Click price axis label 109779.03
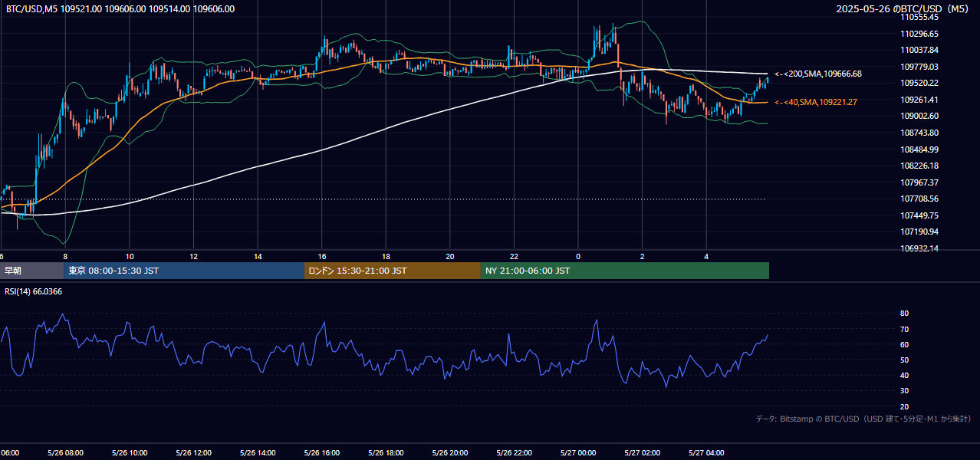This screenshot has width=980, height=460. [x=919, y=67]
